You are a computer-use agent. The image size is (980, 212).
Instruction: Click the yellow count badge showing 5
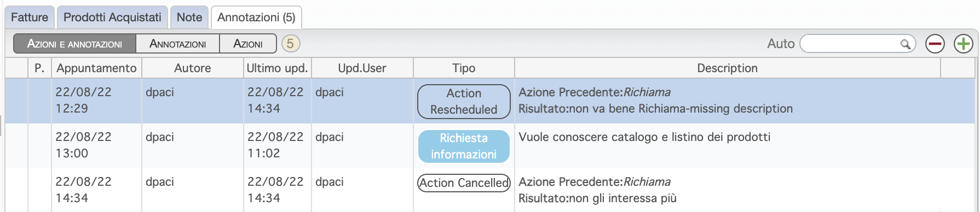coord(291,44)
